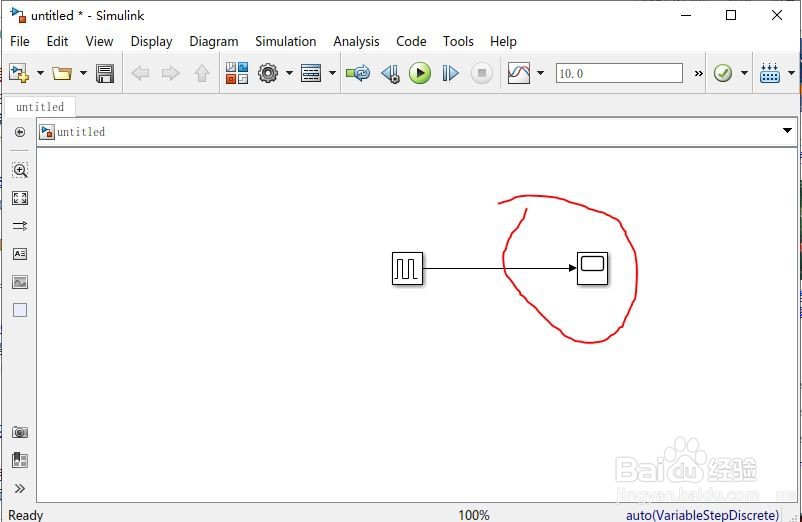Image resolution: width=802 pixels, height=522 pixels.
Task: Expand the configuration gear dropdown arrow
Action: point(289,73)
